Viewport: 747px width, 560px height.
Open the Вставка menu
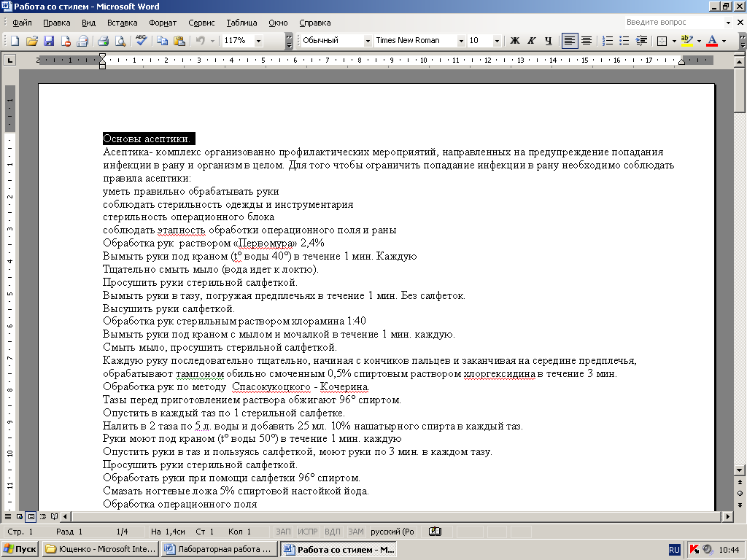click(x=123, y=23)
